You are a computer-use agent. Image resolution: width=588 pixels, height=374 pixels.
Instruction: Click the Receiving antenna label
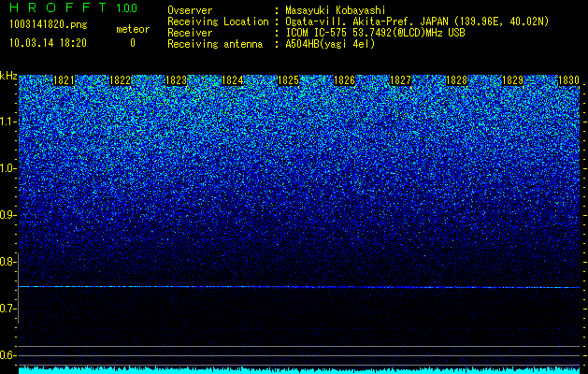point(215,44)
